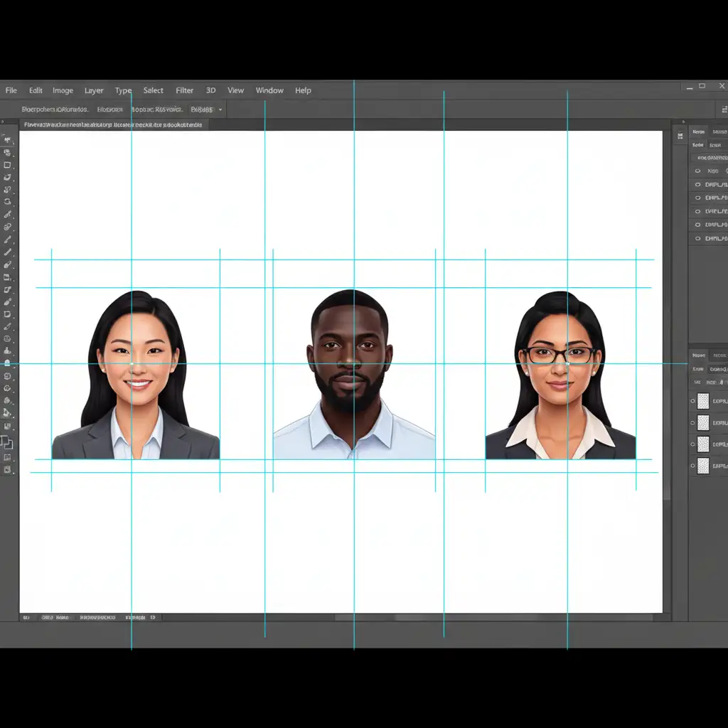Open the Filter menu

[185, 90]
